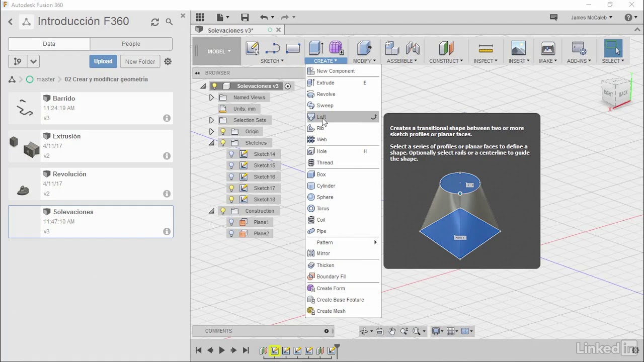Click the Orbit navigation icon

[364, 331]
